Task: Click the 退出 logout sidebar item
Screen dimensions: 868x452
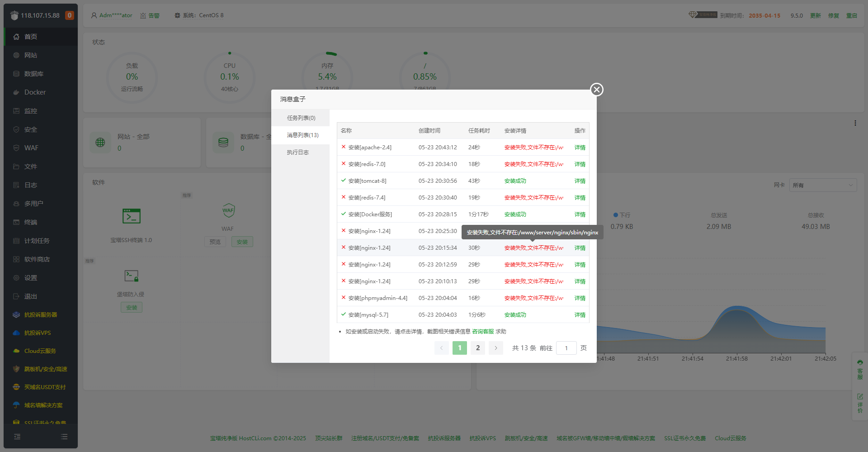Action: (41, 296)
